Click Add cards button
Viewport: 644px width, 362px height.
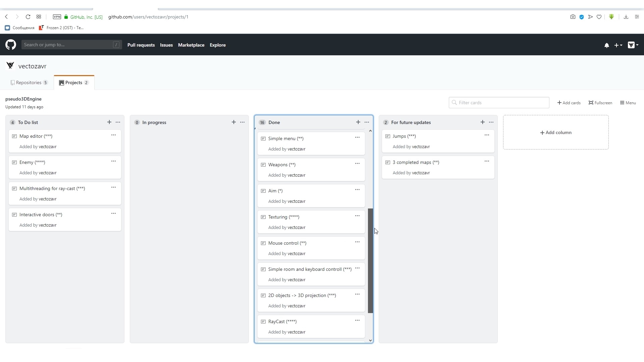569,103
